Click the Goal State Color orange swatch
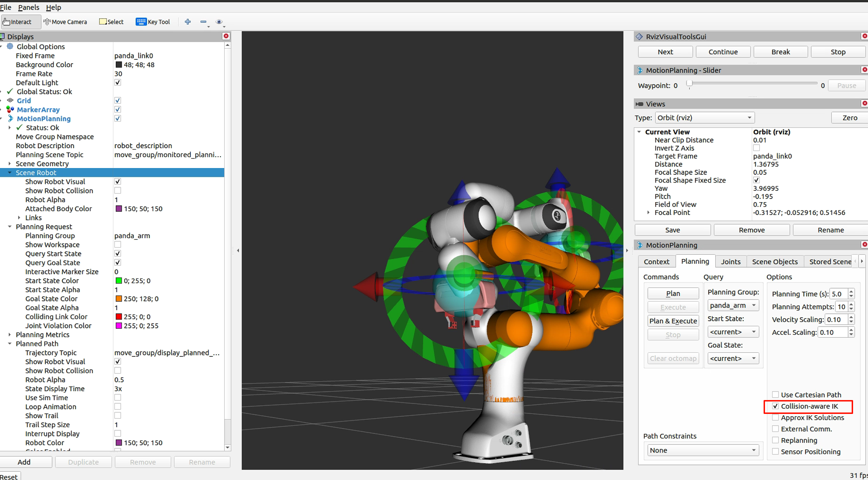 point(119,298)
